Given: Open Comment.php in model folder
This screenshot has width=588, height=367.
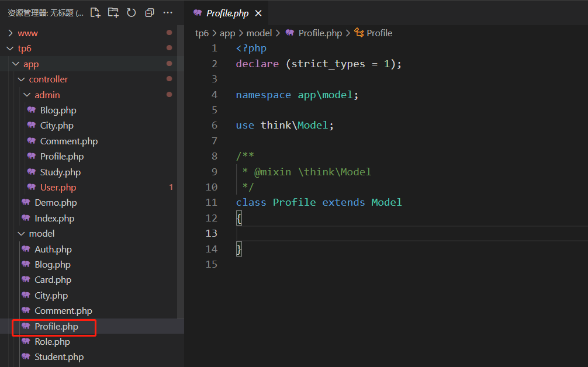Looking at the screenshot, I should (x=63, y=311).
